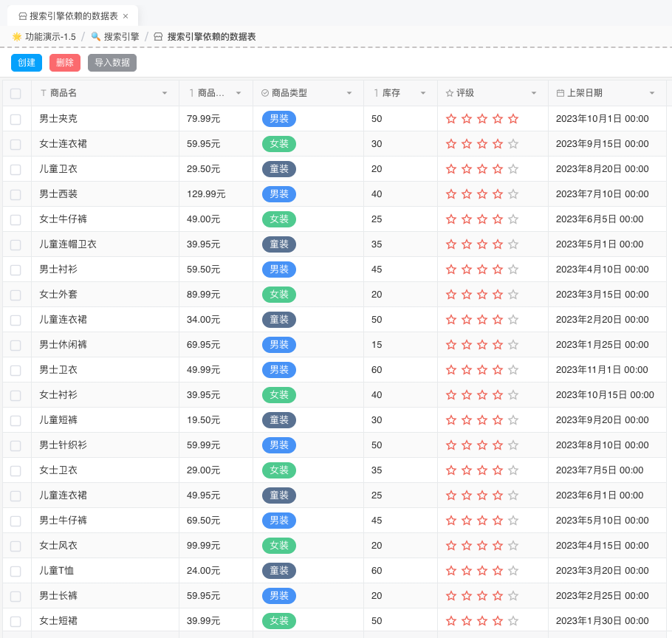Click the magnifier icon beside 搜索引擎 breadcrumb

(x=95, y=35)
